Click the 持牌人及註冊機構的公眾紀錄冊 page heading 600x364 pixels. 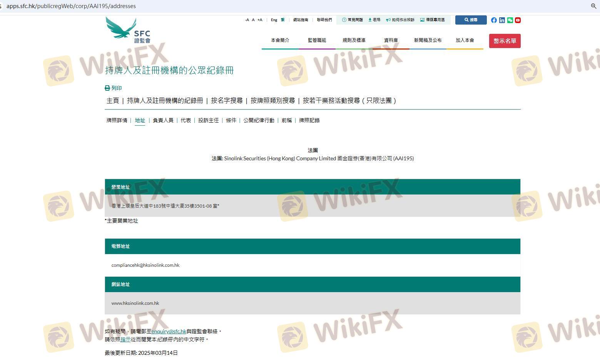(169, 70)
